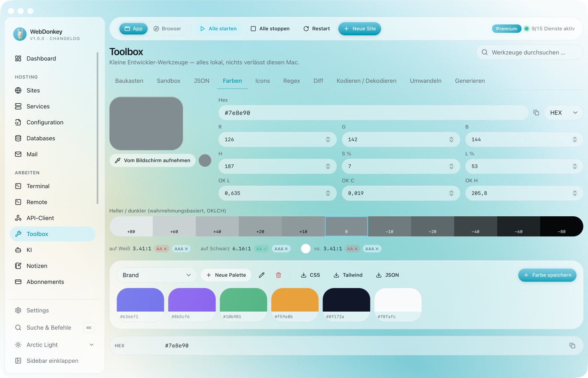Delete the palette with red trash icon
Image resolution: width=588 pixels, height=378 pixels.
(278, 275)
